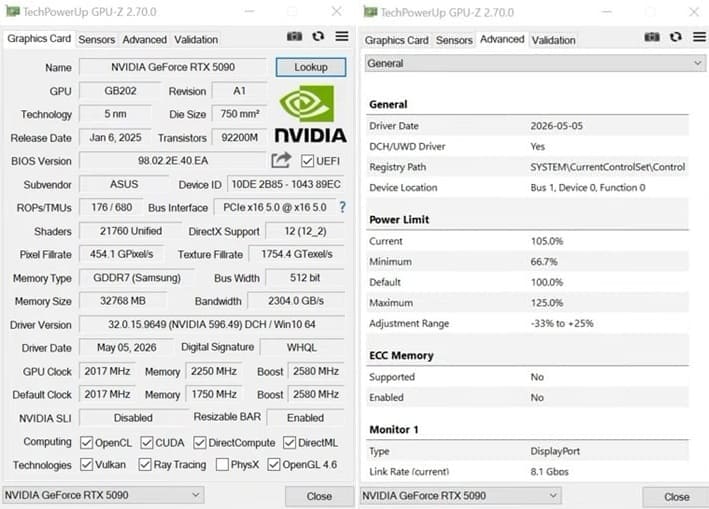The image size is (709, 509).
Task: Click Device Location value Bus 1
Action: point(587,188)
